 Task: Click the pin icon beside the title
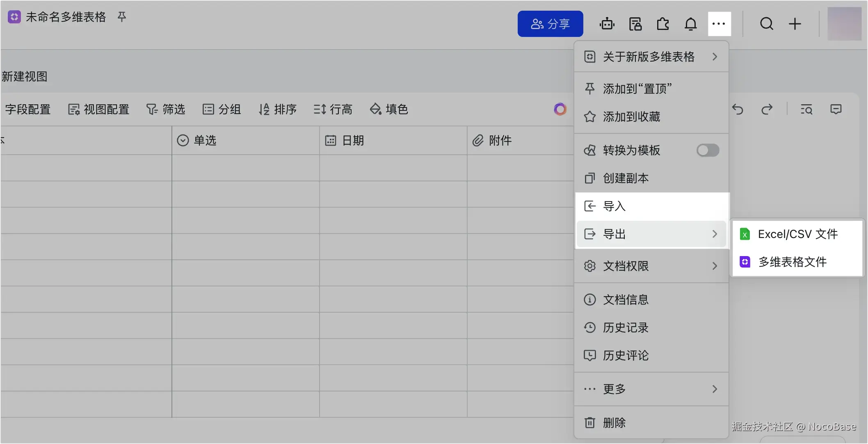coord(122,17)
